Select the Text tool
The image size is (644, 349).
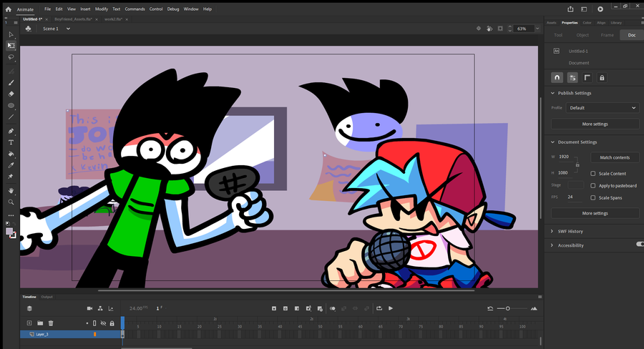pyautogui.click(x=11, y=142)
